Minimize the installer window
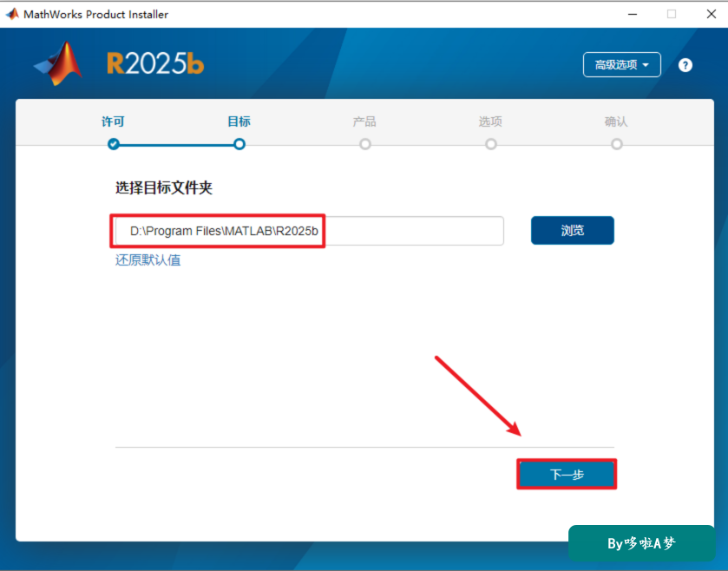728x571 pixels. (633, 15)
